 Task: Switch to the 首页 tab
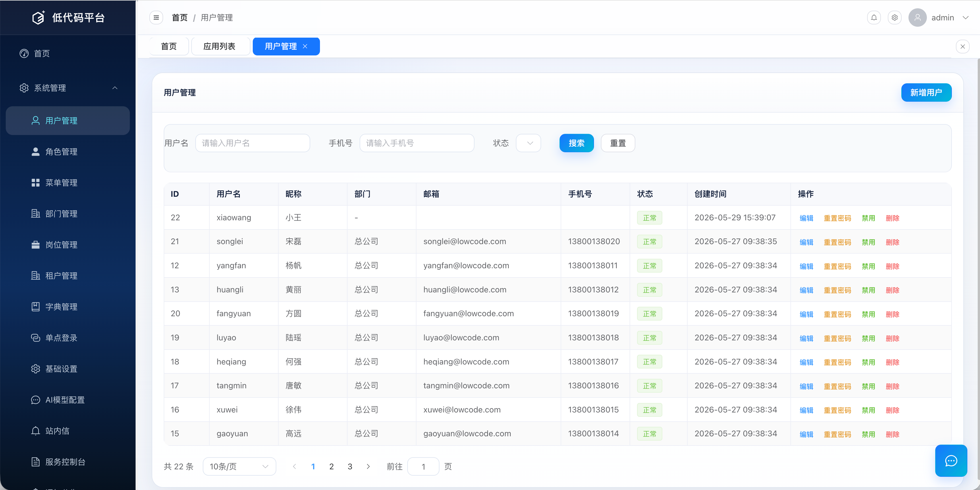(169, 47)
